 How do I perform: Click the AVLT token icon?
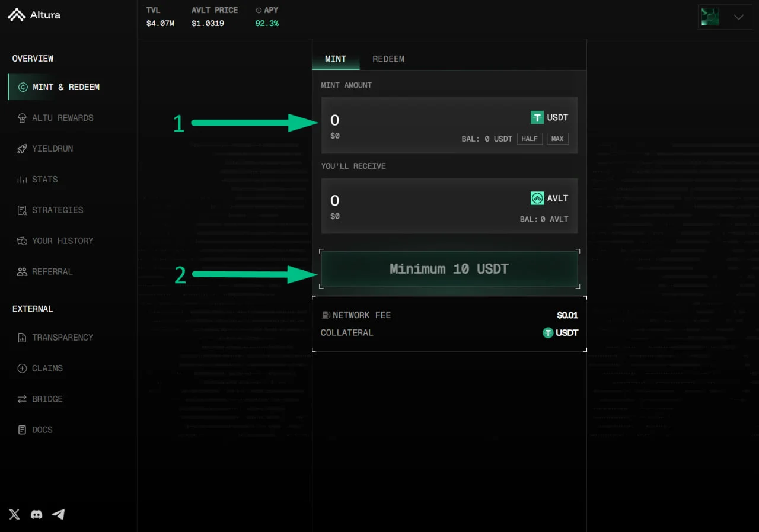[x=537, y=198]
